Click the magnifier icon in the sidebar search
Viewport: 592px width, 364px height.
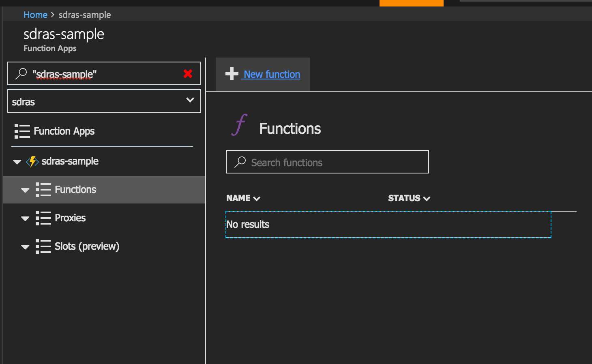click(x=21, y=73)
